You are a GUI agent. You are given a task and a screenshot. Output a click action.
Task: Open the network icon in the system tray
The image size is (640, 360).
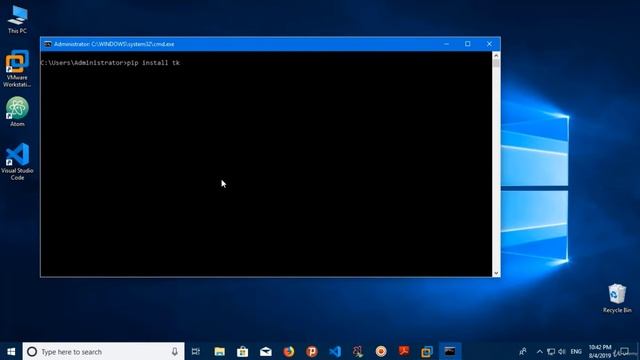click(x=551, y=351)
